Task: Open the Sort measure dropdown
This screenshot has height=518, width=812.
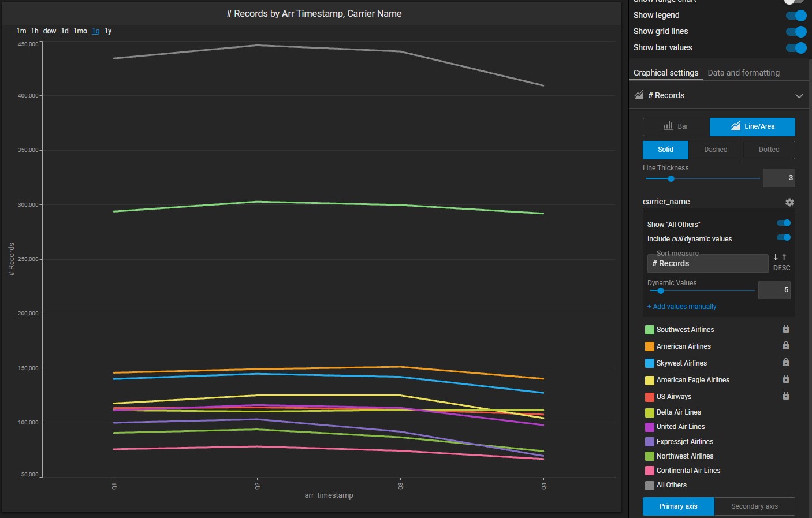Action: click(707, 263)
